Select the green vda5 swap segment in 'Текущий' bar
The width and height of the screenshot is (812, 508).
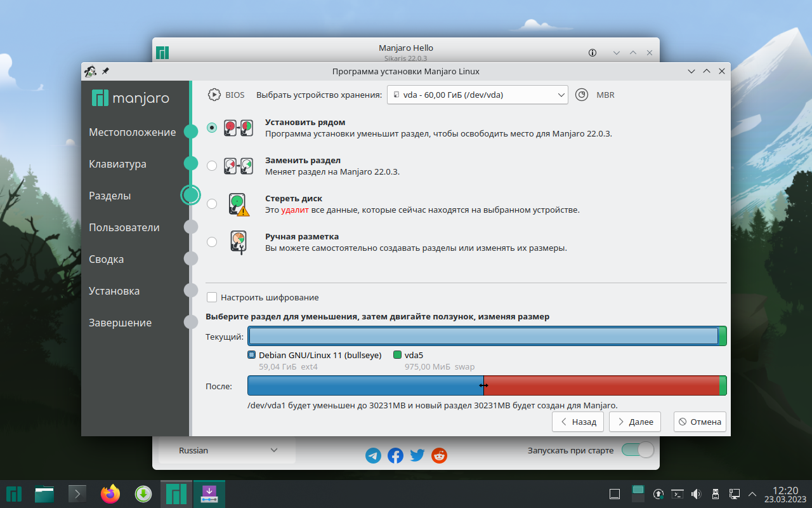pos(723,336)
